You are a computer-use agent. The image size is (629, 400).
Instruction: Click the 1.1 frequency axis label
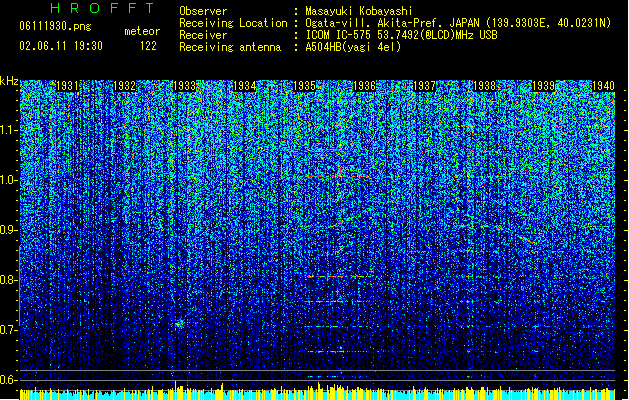[x=9, y=130]
